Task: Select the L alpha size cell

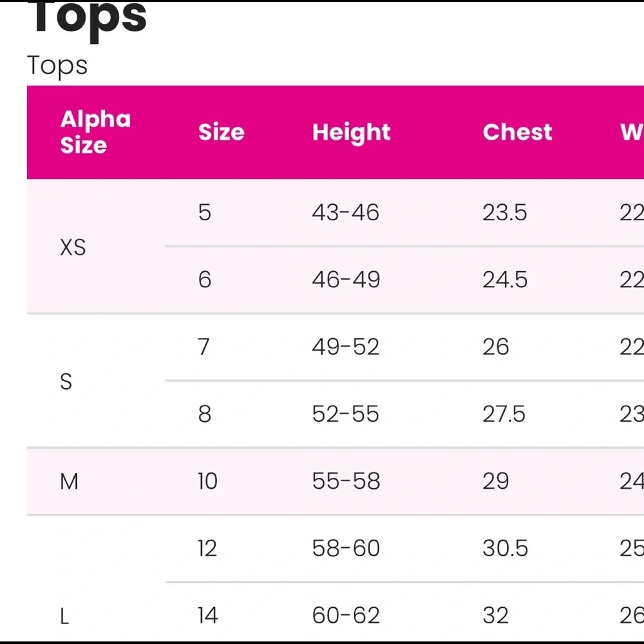Action: (x=64, y=616)
